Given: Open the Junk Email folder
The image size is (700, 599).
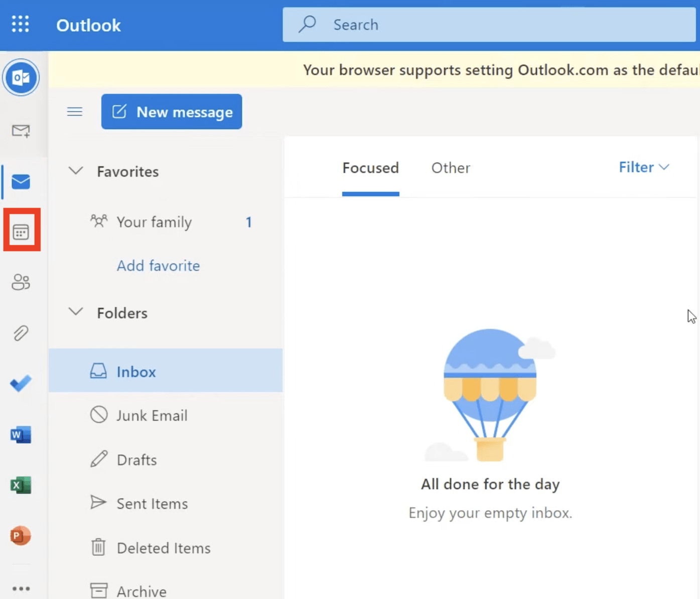Looking at the screenshot, I should [x=166, y=415].
